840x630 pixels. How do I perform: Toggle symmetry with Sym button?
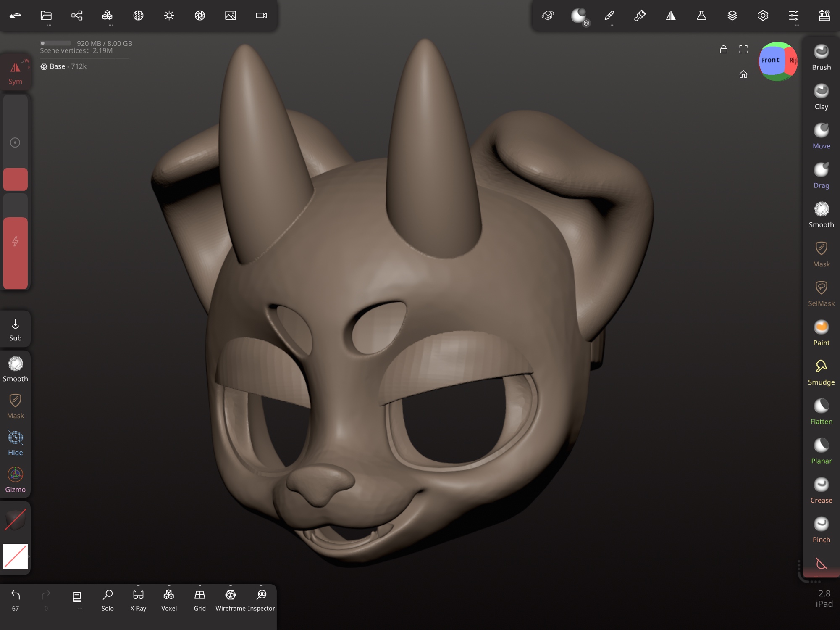coord(16,72)
